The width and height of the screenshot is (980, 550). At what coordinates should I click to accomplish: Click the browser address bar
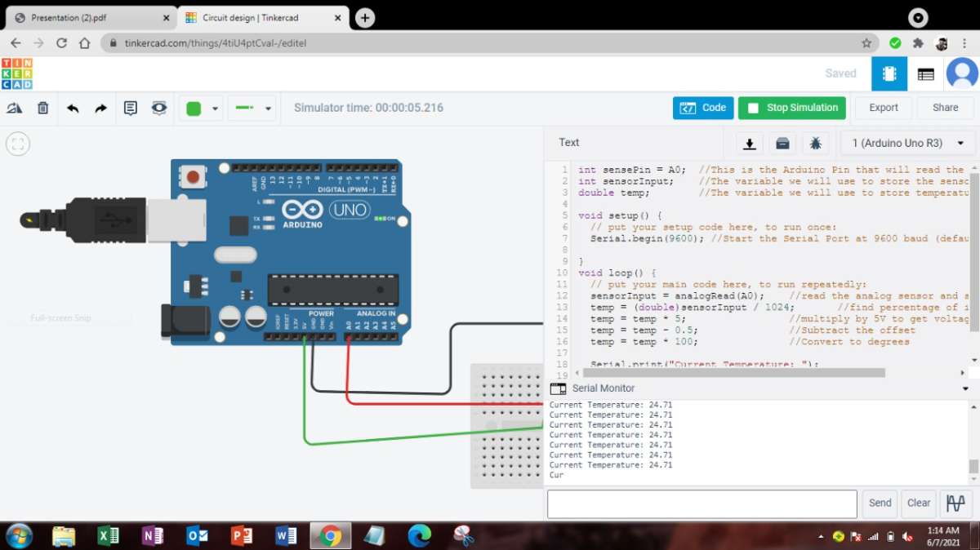pos(490,43)
